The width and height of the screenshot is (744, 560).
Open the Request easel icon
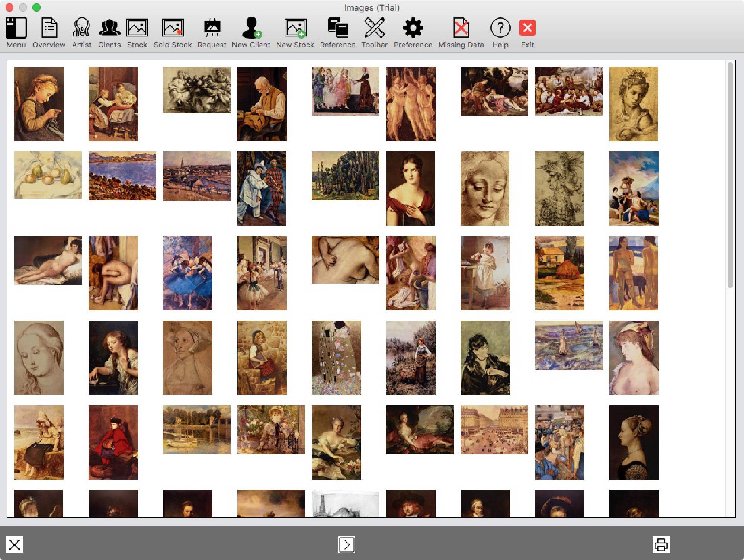coord(212,28)
